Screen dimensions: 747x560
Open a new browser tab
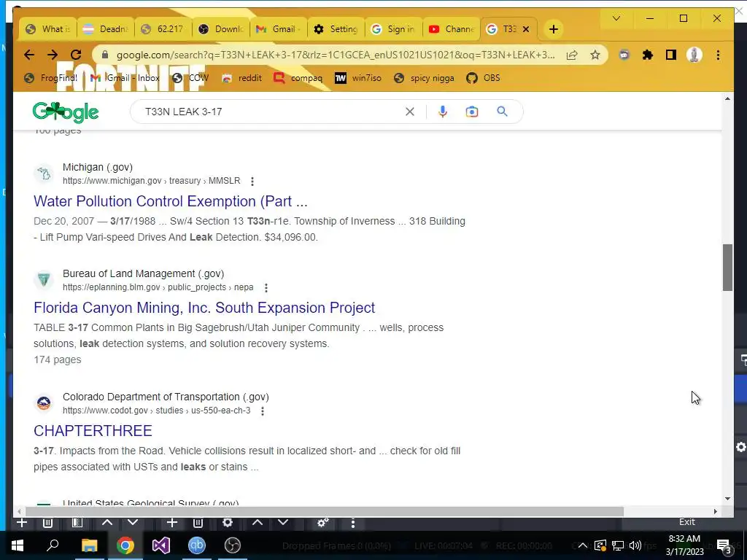[x=553, y=29]
